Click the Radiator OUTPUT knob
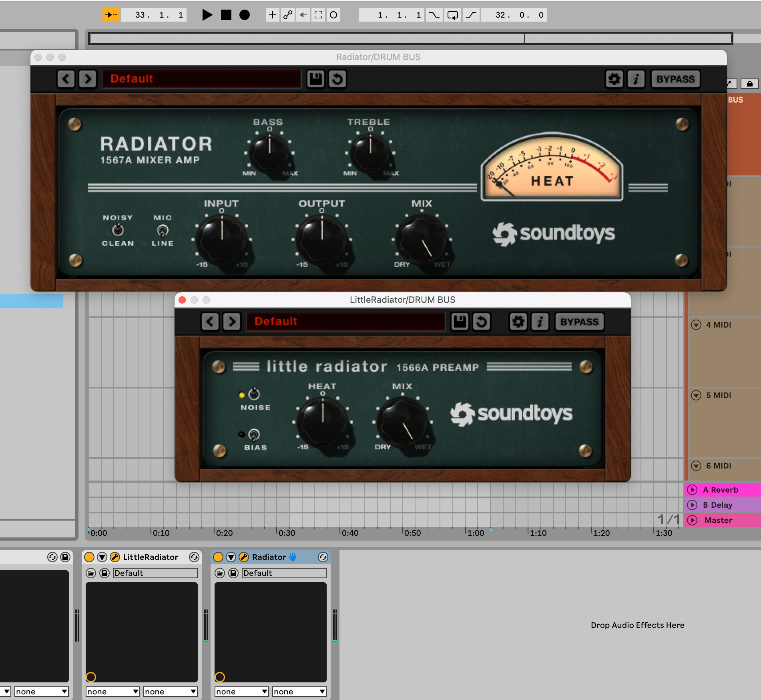The height and width of the screenshot is (700, 761). [322, 239]
